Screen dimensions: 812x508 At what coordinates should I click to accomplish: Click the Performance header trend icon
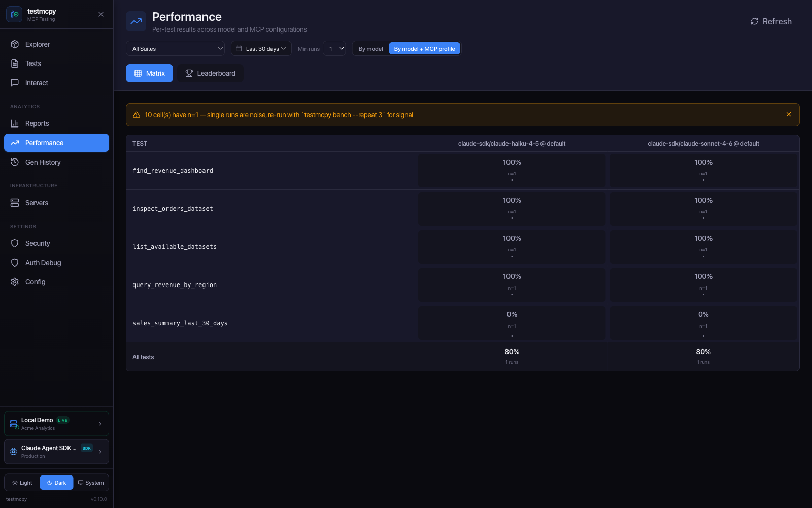136,21
